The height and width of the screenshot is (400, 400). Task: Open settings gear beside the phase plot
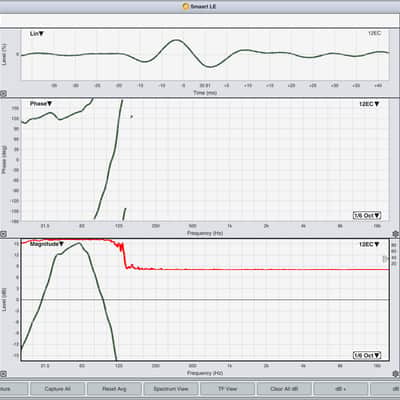396,234
